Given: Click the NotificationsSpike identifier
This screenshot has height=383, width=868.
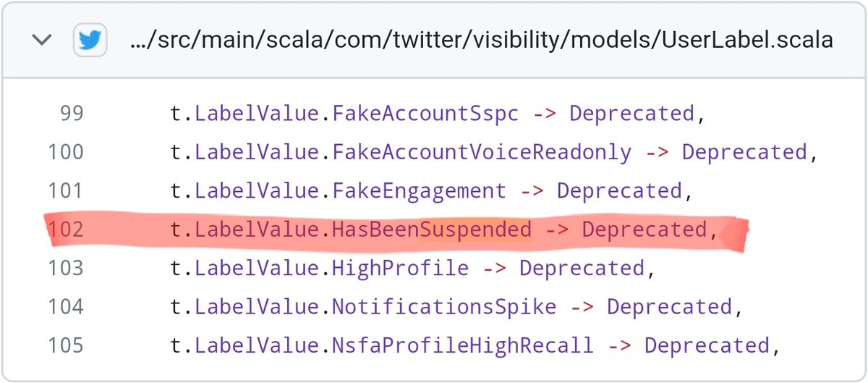Looking at the screenshot, I should (444, 307).
